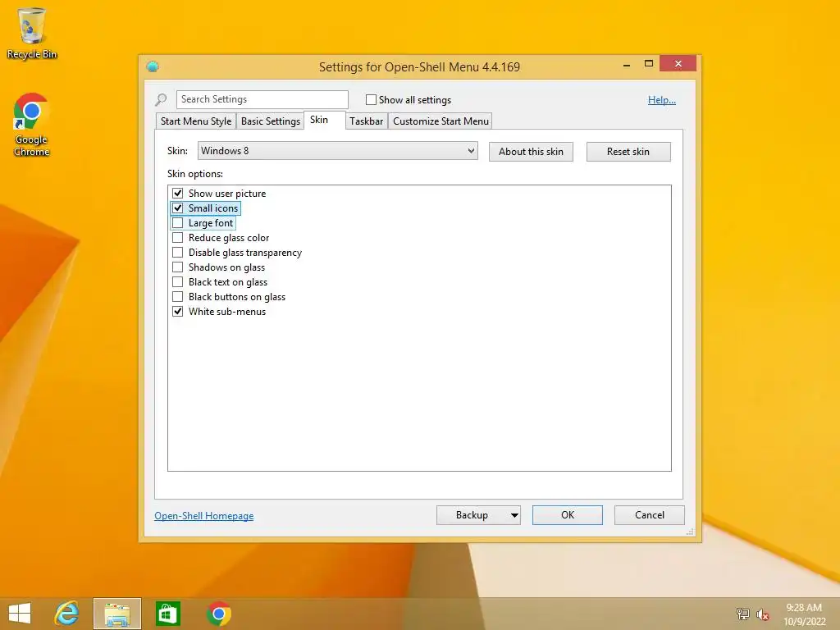
Task: Go to the Taskbar tab
Action: click(367, 121)
